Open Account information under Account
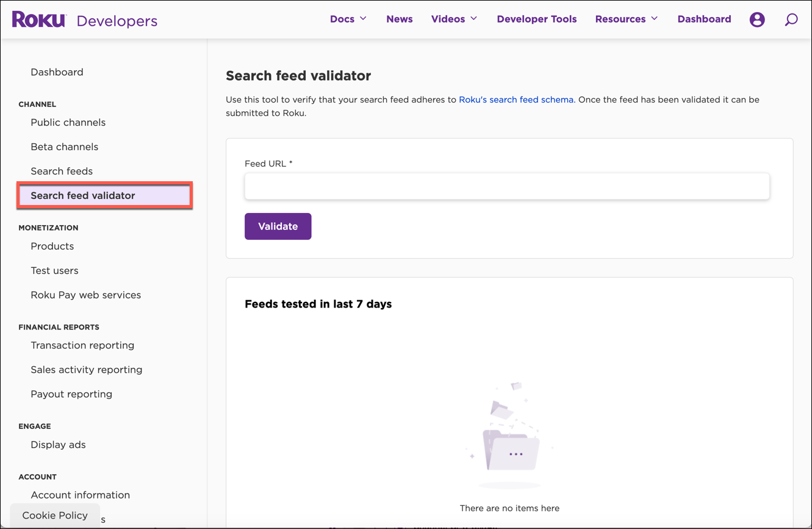 [x=80, y=495]
